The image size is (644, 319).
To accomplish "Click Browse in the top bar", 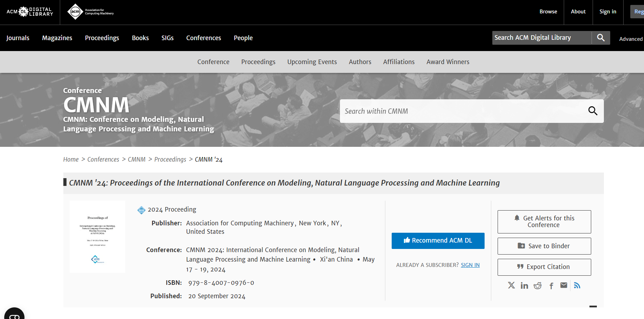I will pos(548,12).
